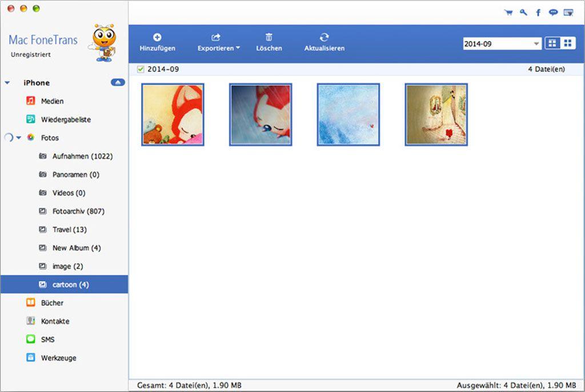Viewport: 585px width, 392px height.
Task: Open the New Album (4) entry
Action: pyautogui.click(x=77, y=248)
